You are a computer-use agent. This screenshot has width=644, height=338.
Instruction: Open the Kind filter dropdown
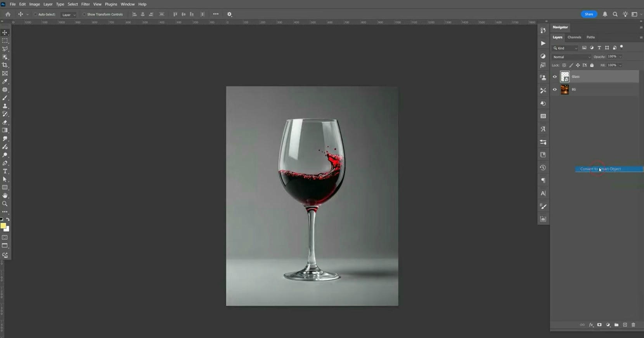[565, 48]
